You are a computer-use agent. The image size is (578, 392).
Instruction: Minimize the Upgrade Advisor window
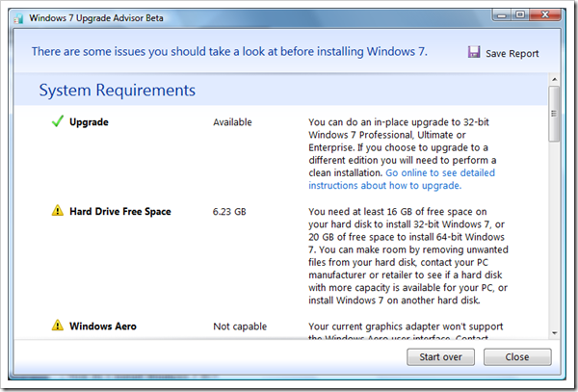[501, 15]
